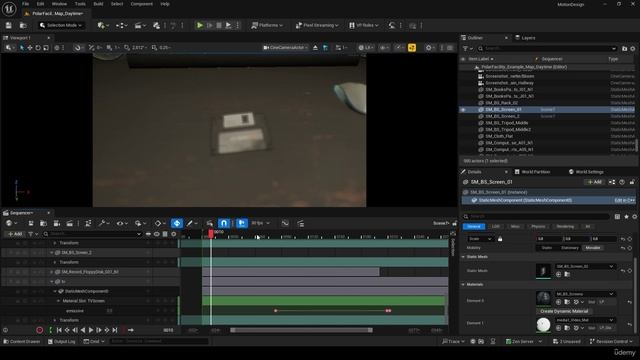Open the 30 fps frame rate dropdown
Screen dimensions: 640x360
[x=260, y=223]
